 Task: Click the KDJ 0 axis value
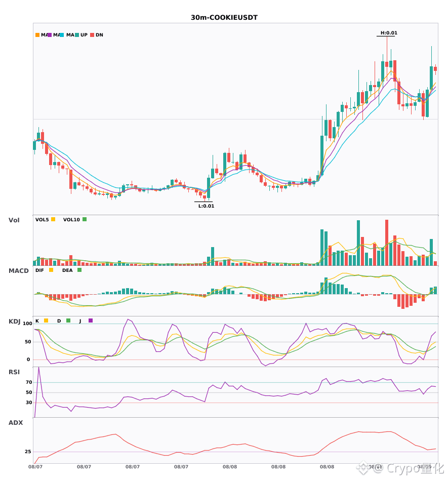tap(28, 359)
